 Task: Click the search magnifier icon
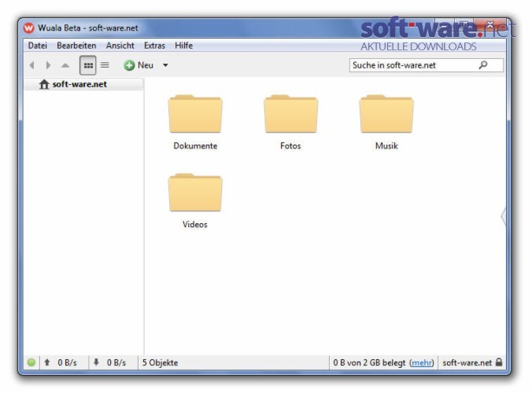pyautogui.click(x=483, y=64)
